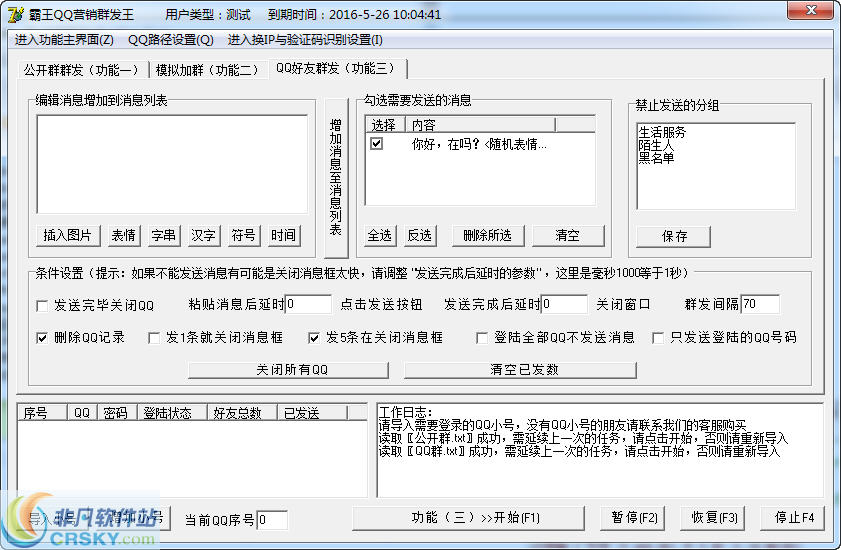Viewport: 841px width, 550px height.
Task: Click the log line 读取〖QQ群.txt〗成功
Action: pyautogui.click(x=579, y=451)
